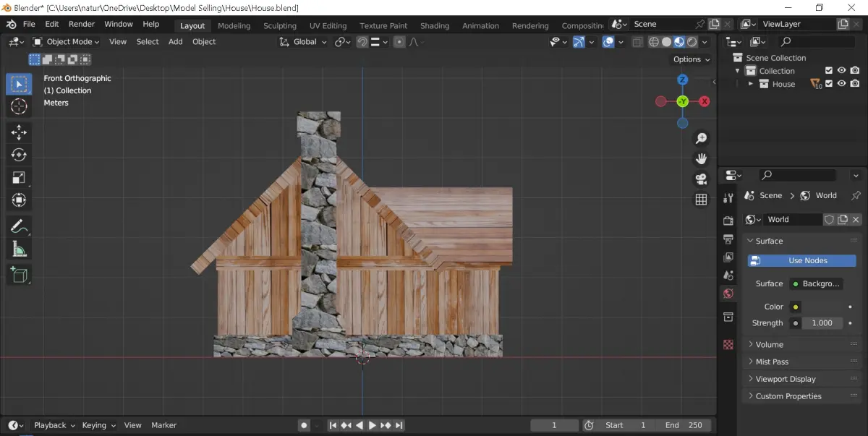The height and width of the screenshot is (436, 868).
Task: Click the Use Nodes button
Action: click(x=802, y=260)
